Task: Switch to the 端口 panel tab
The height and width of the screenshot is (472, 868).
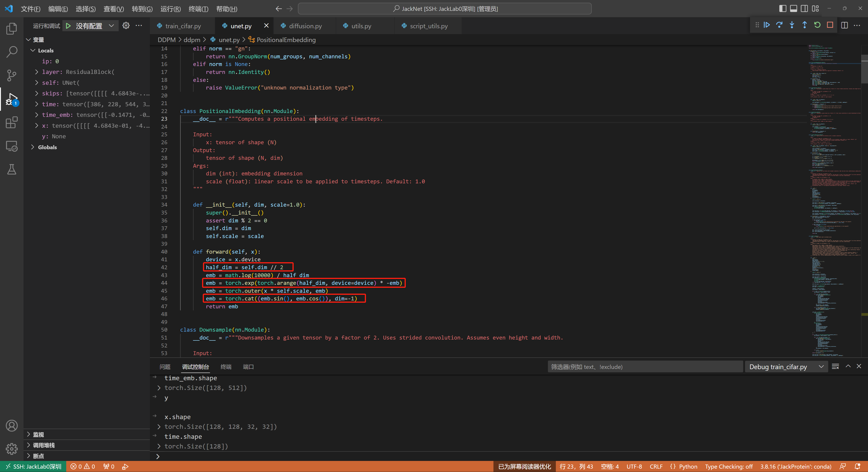Action: point(248,367)
